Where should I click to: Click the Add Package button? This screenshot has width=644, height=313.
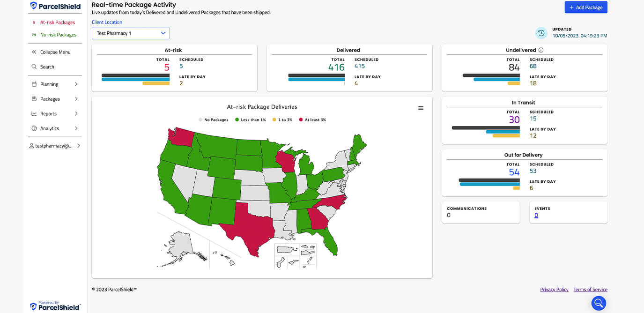click(x=585, y=7)
